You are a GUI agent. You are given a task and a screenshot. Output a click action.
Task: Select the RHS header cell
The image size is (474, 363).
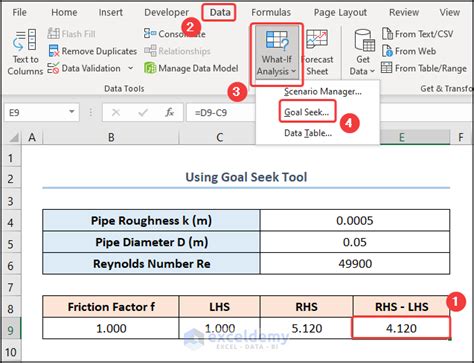(x=306, y=307)
